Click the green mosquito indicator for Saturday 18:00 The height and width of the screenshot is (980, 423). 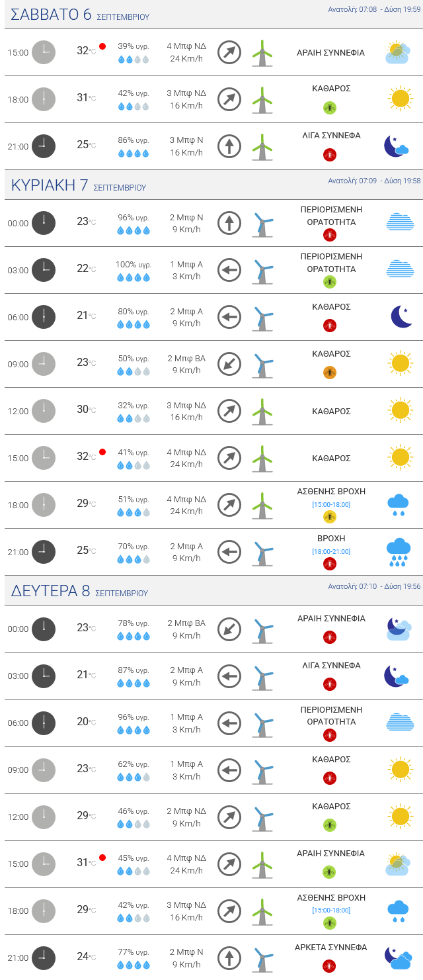[330, 107]
